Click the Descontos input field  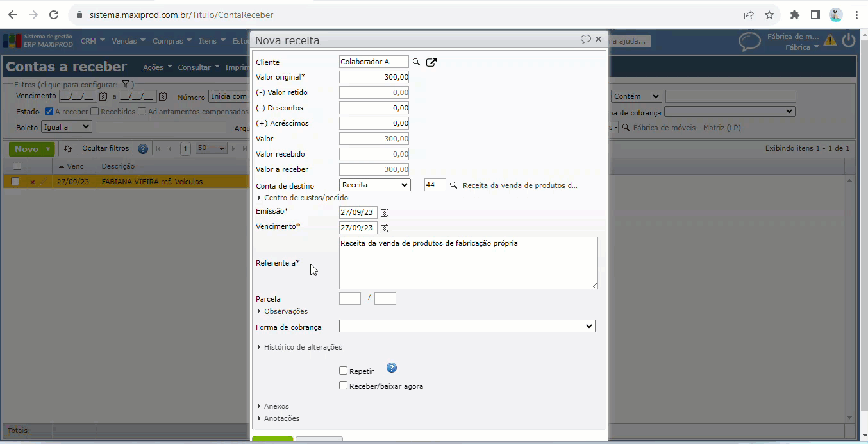click(374, 108)
